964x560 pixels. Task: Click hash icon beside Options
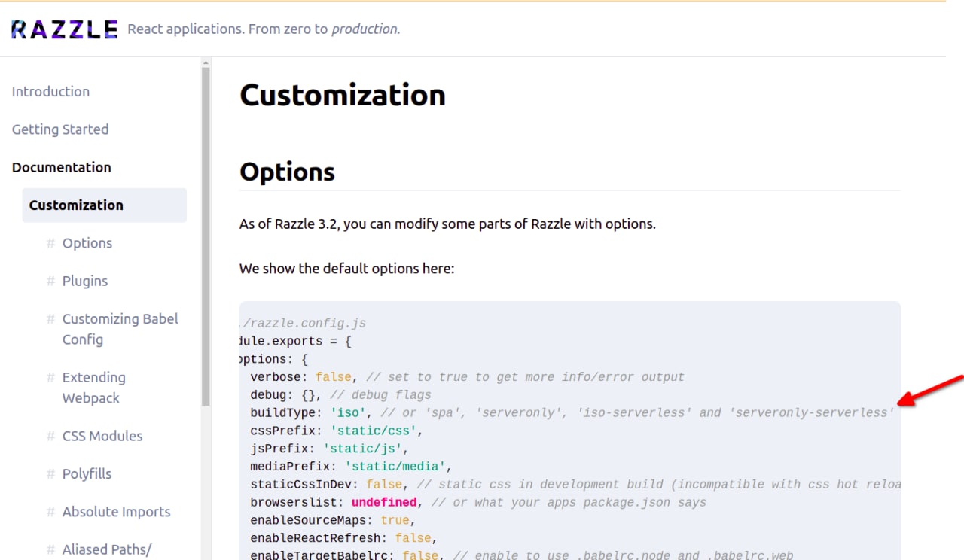tap(51, 243)
